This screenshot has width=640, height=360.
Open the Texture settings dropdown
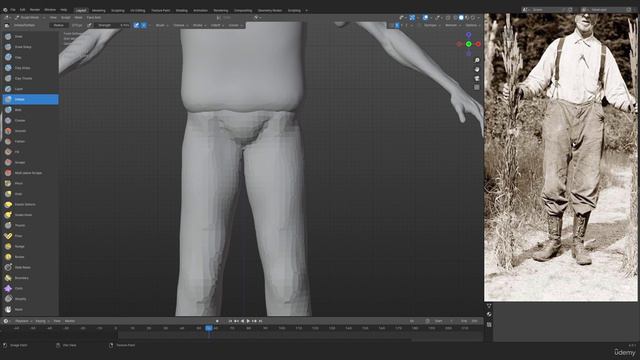coord(180,25)
